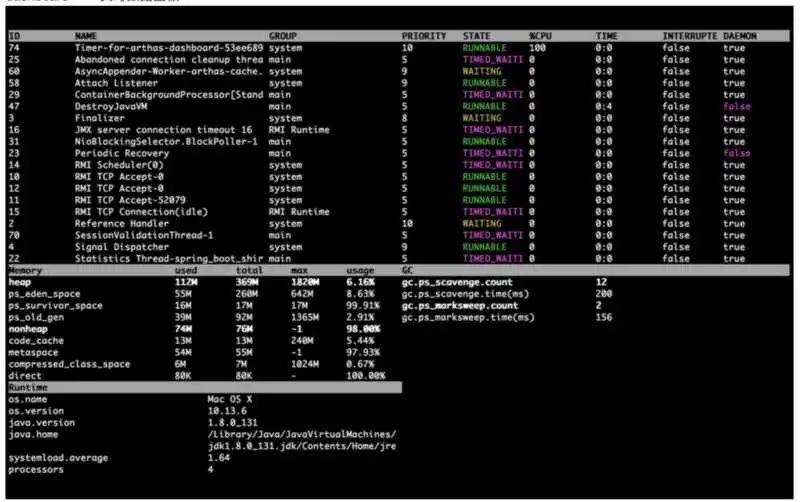This screenshot has width=800, height=502.
Task: Click os.name value Mac OS X
Action: [x=230, y=399]
